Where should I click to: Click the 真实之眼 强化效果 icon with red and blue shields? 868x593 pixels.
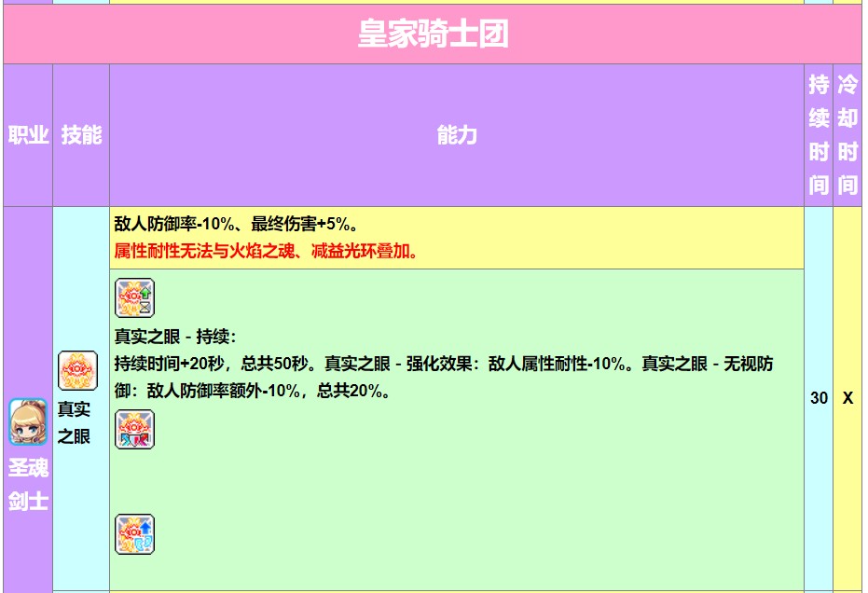click(x=134, y=430)
